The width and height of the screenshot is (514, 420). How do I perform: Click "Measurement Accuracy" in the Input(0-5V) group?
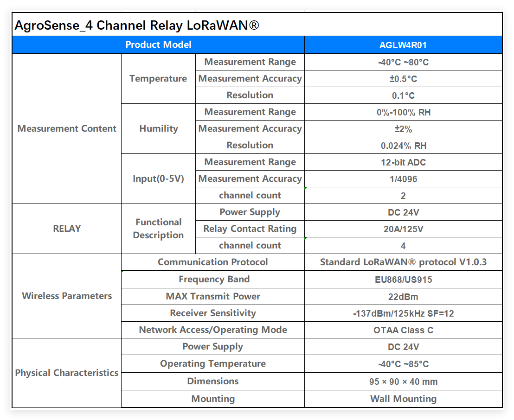pyautogui.click(x=250, y=179)
